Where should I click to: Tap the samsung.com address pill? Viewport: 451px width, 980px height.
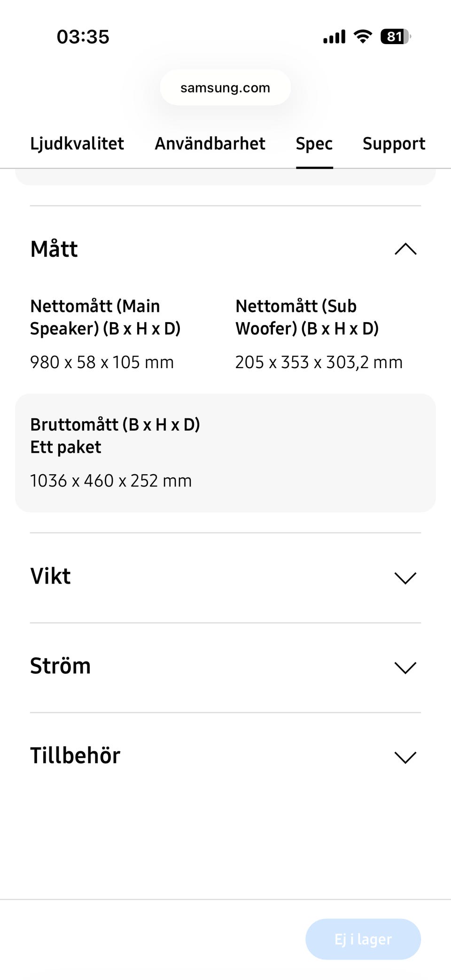(x=225, y=88)
